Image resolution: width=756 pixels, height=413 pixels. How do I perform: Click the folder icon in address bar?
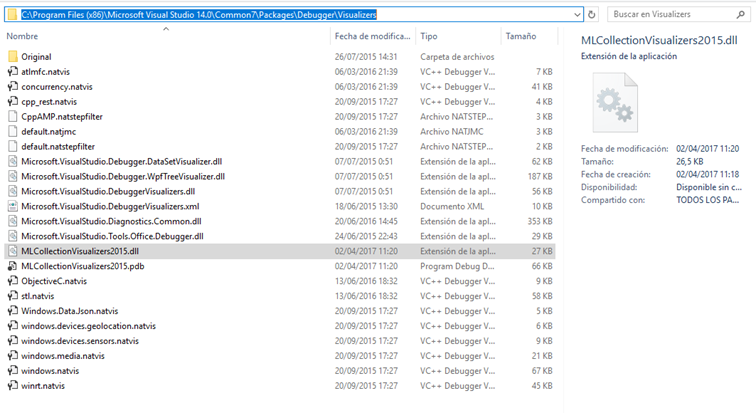point(13,14)
